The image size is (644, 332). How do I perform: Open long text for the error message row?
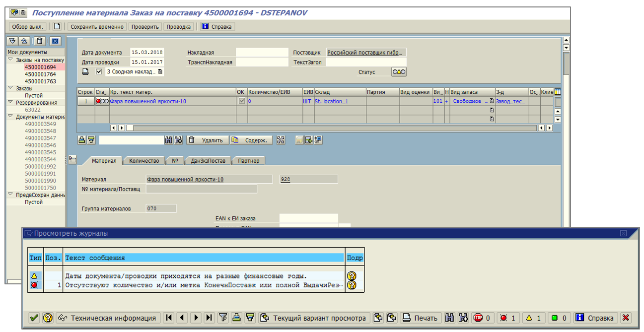point(352,285)
